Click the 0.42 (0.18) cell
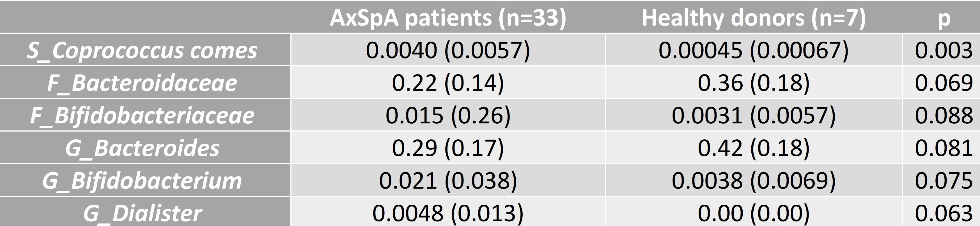The height and width of the screenshot is (226, 980). (753, 148)
